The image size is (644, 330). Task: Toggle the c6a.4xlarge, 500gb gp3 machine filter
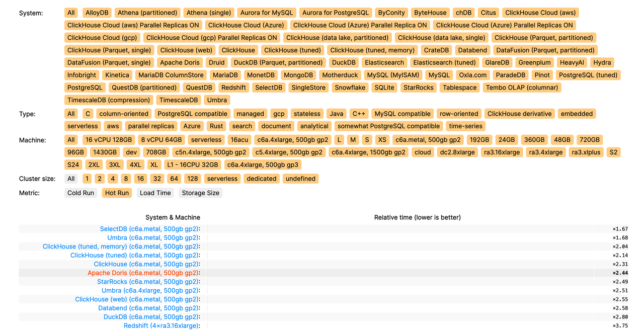(x=263, y=165)
